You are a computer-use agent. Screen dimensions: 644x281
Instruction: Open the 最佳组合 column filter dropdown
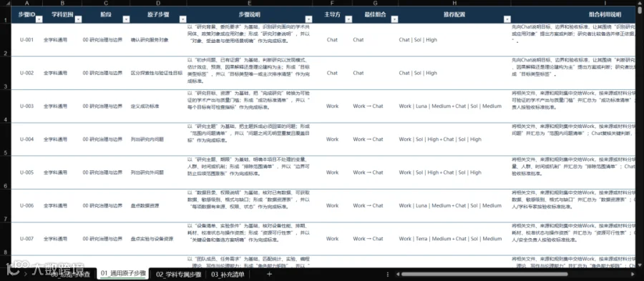pos(394,19)
